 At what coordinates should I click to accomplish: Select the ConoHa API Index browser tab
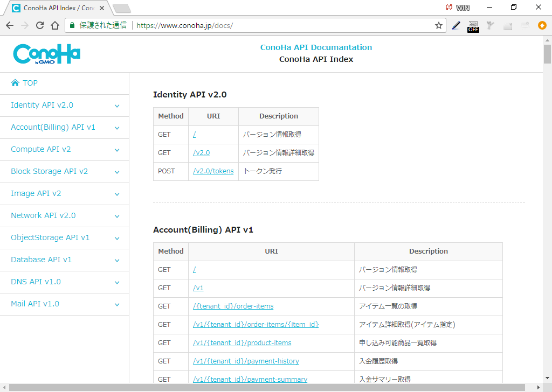pyautogui.click(x=58, y=8)
